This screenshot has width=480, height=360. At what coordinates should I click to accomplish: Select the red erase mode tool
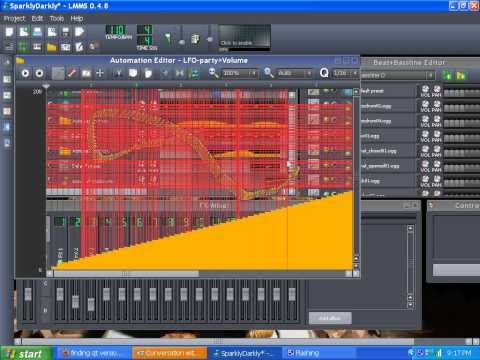[72, 73]
